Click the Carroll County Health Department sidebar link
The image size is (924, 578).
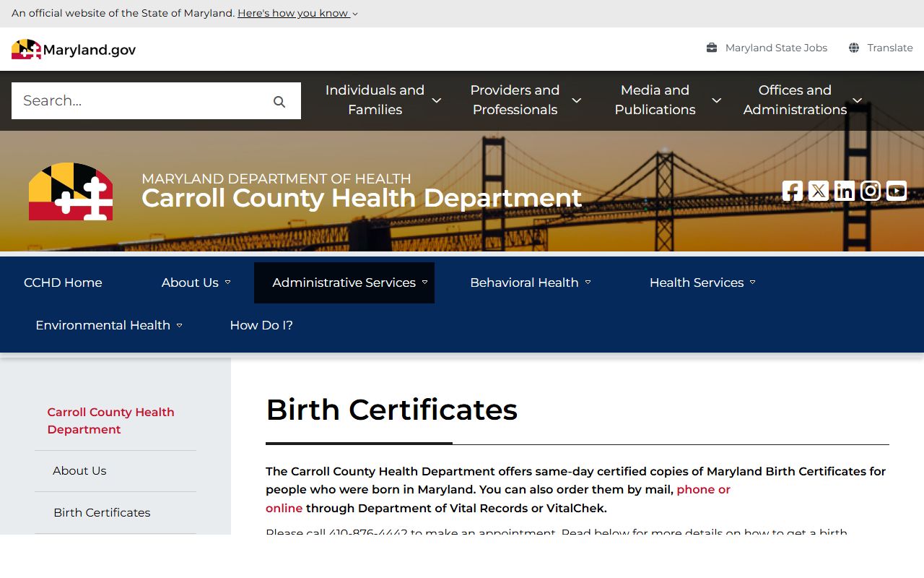coord(110,420)
